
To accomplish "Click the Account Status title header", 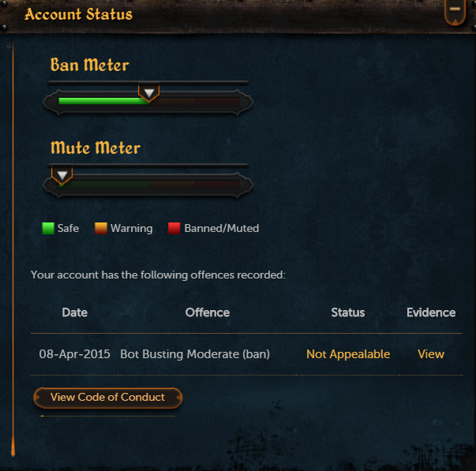I will coord(79,14).
